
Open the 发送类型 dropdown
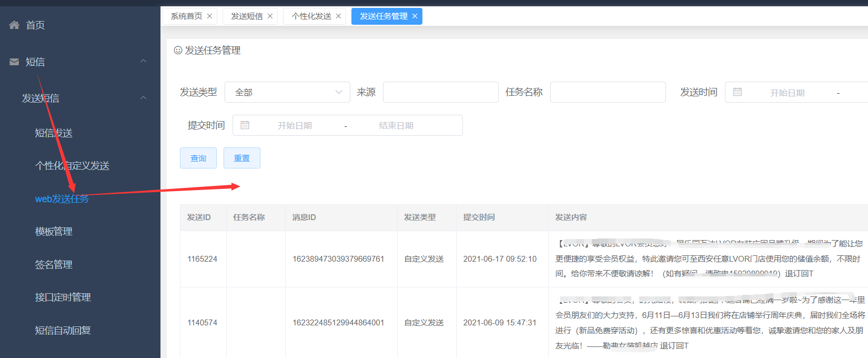(x=287, y=92)
